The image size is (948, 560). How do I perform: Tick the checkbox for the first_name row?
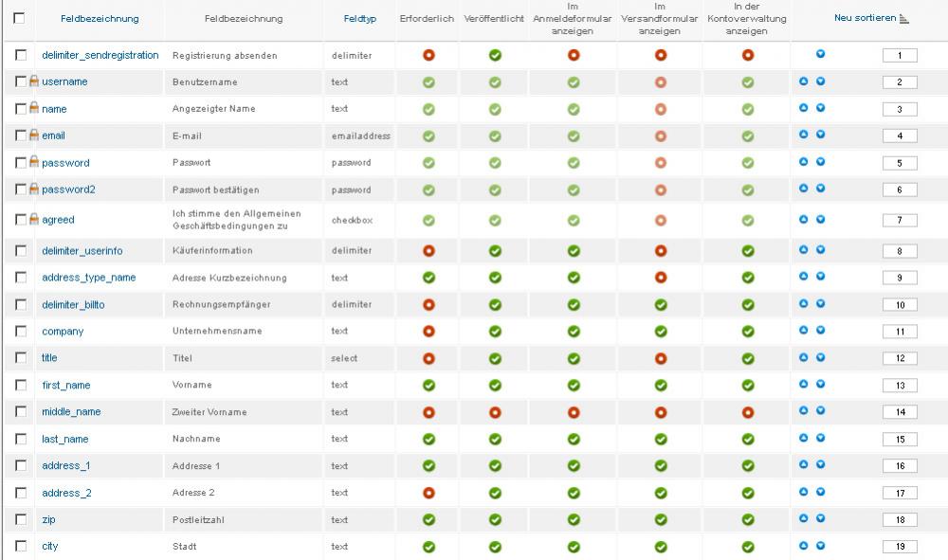(x=21, y=385)
